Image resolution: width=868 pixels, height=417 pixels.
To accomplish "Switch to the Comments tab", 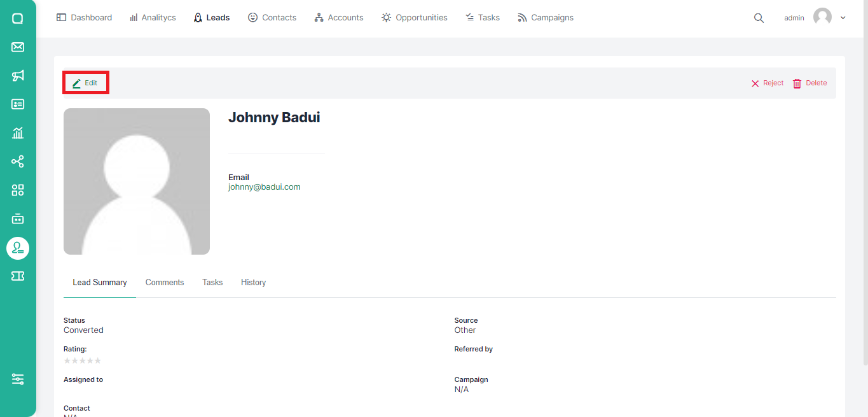I will tap(165, 283).
